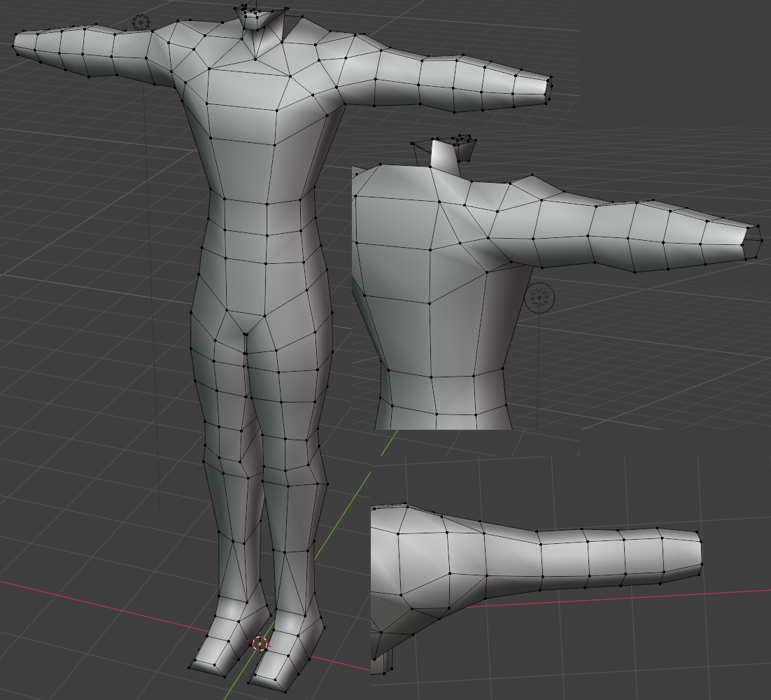Image resolution: width=771 pixels, height=700 pixels.
Task: Select the origin point inside the 3D cursor
Action: click(260, 643)
